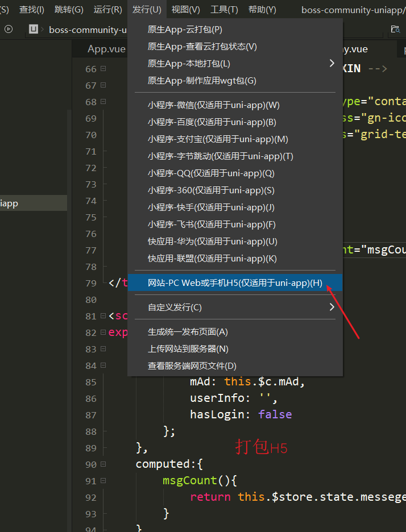Choose 小程序-微信 publish option
The image size is (406, 532).
point(235,105)
